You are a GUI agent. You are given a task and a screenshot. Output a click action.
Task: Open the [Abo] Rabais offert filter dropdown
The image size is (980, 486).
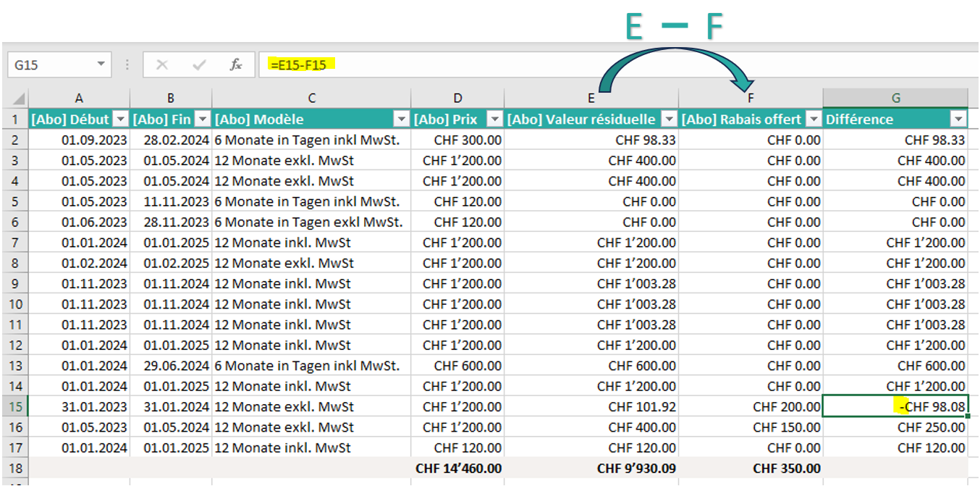pyautogui.click(x=814, y=120)
